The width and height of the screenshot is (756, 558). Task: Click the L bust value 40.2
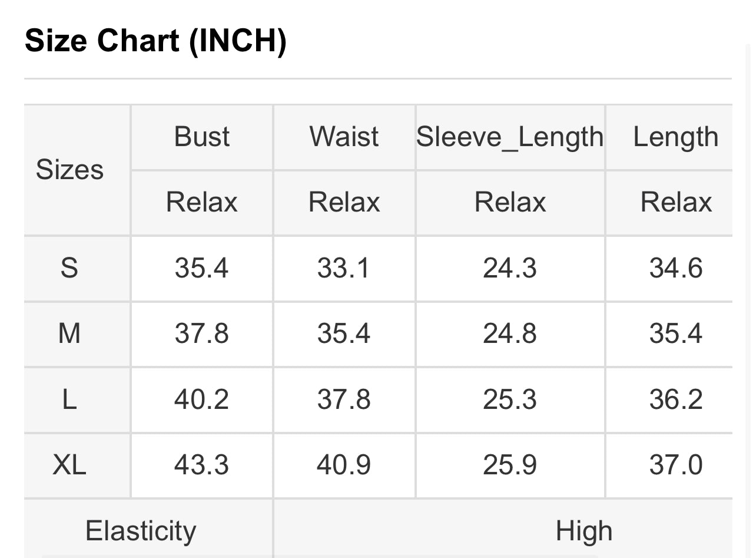click(201, 399)
